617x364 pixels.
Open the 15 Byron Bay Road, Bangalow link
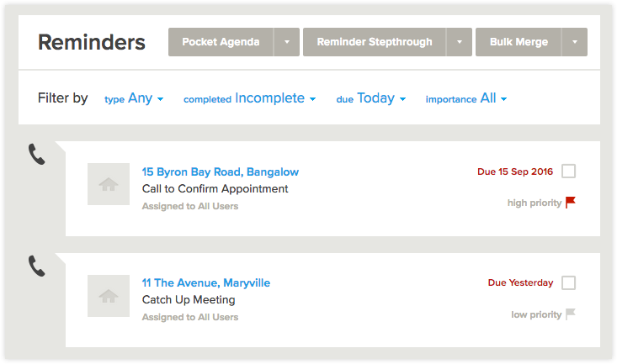221,172
